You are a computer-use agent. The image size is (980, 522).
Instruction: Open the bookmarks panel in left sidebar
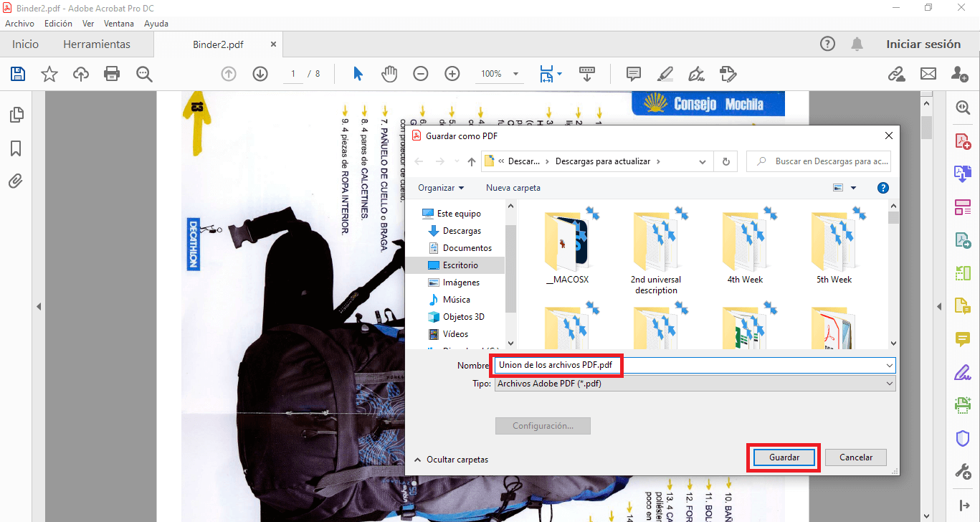16,148
